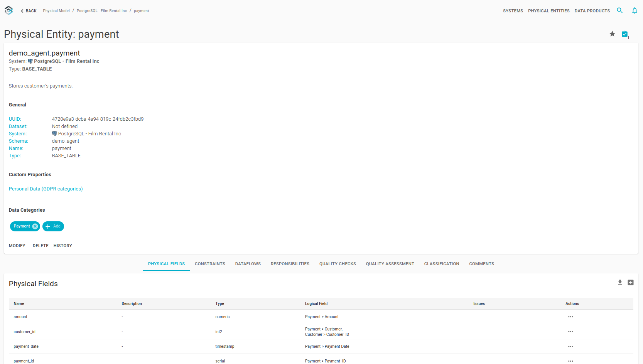This screenshot has height=364, width=643.
Task: Switch to the Dataflows tab
Action: click(248, 264)
